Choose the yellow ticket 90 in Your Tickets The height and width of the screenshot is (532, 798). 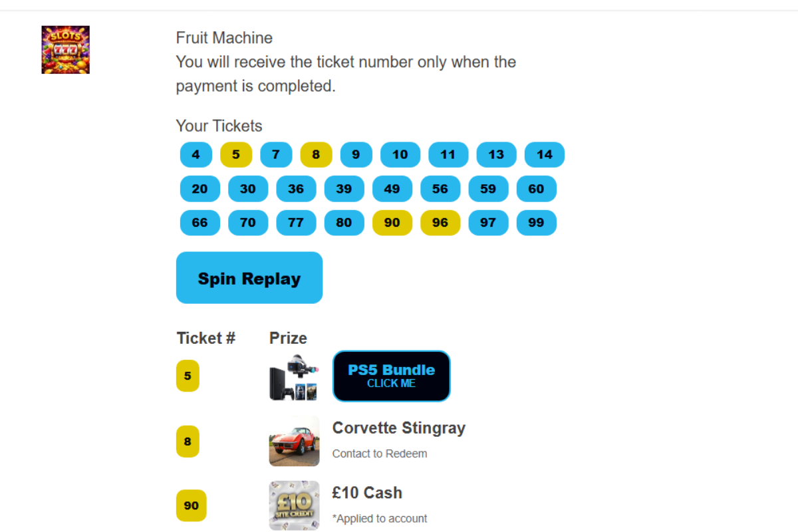tap(392, 223)
